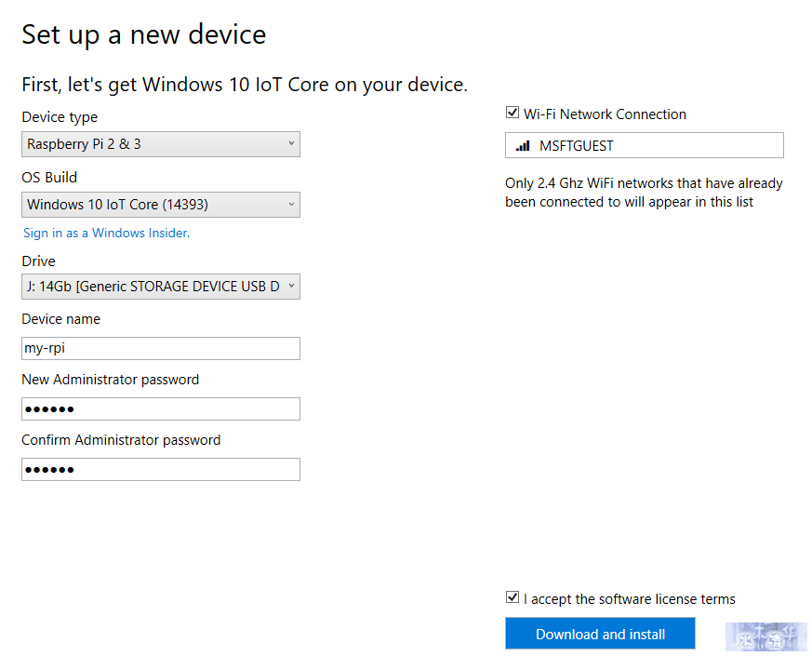Open the Device type dropdown
Image resolution: width=812 pixels, height=656 pixels.
click(161, 144)
